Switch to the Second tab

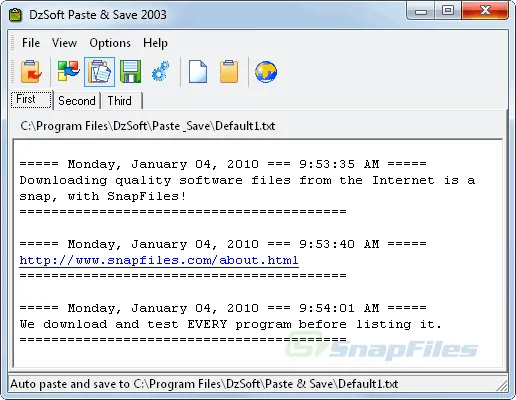click(x=77, y=101)
